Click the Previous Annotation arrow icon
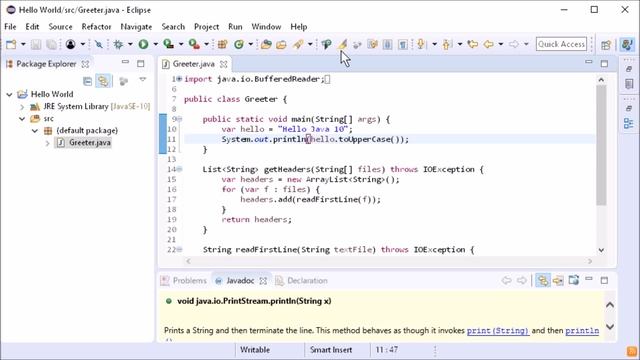 point(446,44)
